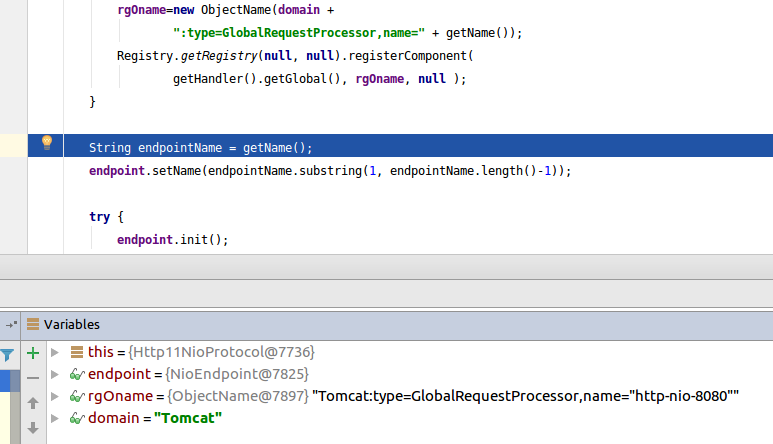Click the 'endpoint.init();' code line
773x444 pixels.
173,240
